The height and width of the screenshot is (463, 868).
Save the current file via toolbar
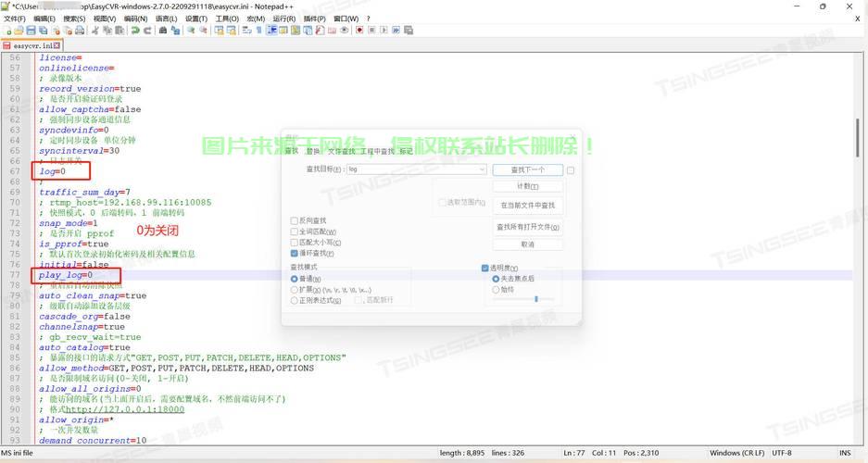[x=31, y=31]
